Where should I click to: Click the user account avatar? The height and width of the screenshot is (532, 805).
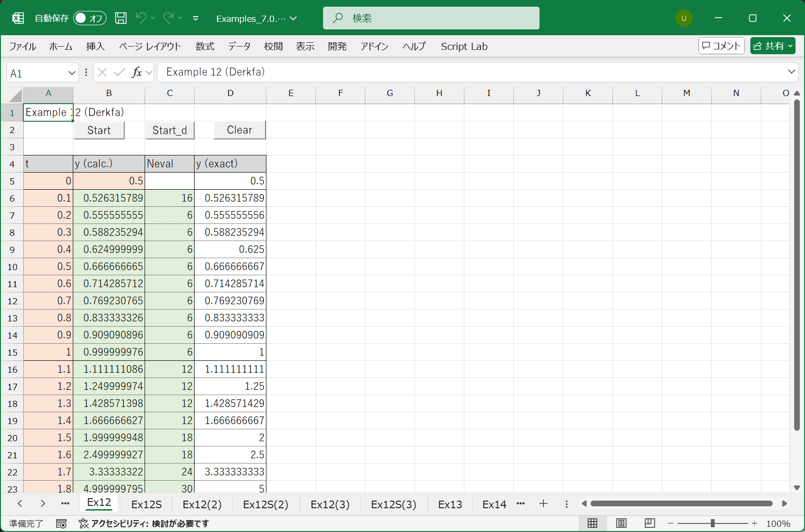point(684,18)
